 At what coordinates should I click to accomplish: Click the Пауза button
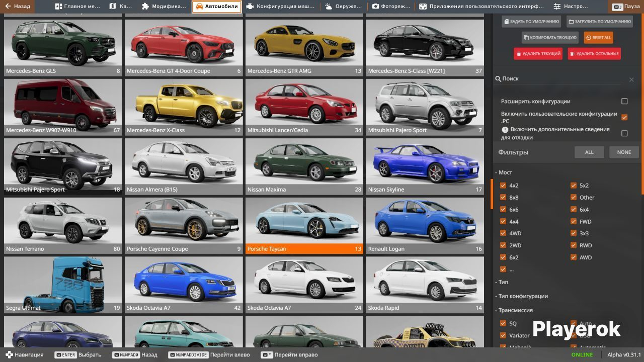tap(626, 7)
